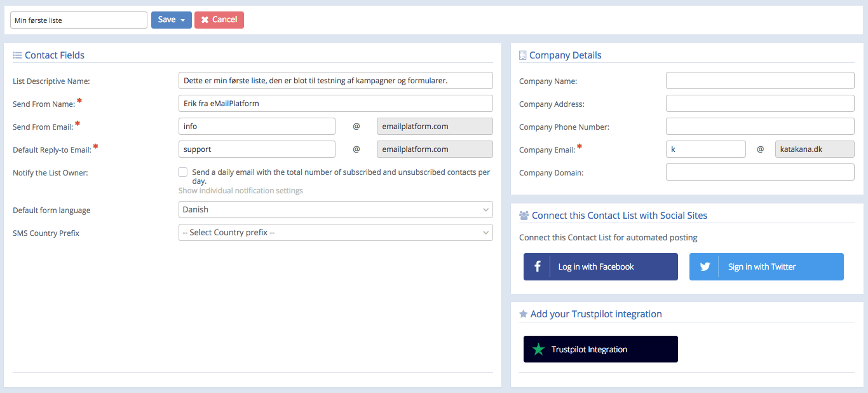Log in with Facebook
Viewport: 868px width, 393px height.
coord(600,267)
